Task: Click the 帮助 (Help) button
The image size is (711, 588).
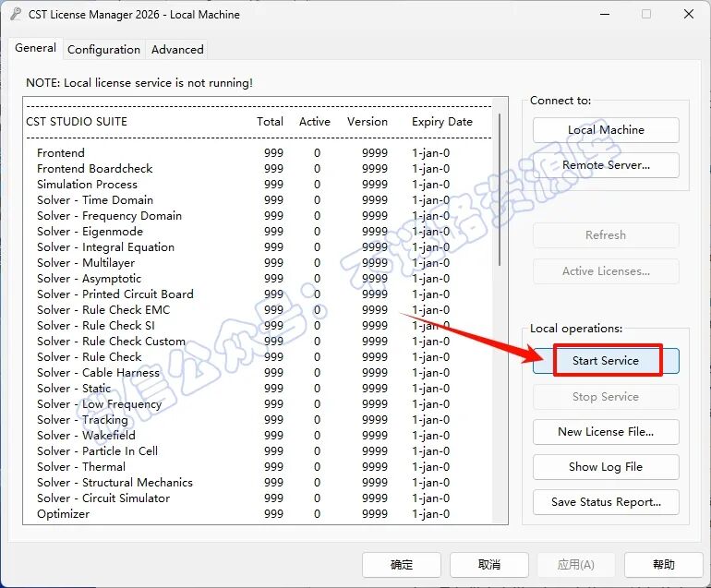Action: coord(664,564)
